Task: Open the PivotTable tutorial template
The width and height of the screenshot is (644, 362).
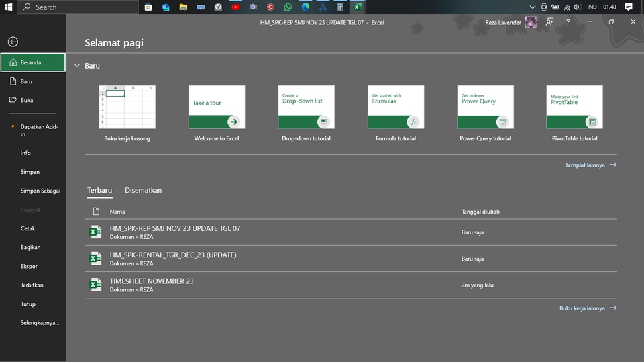Action: pos(575,113)
